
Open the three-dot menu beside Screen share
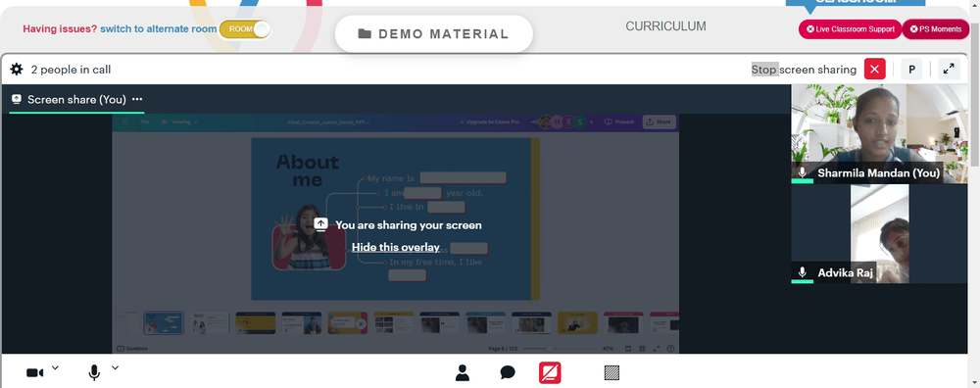(137, 99)
